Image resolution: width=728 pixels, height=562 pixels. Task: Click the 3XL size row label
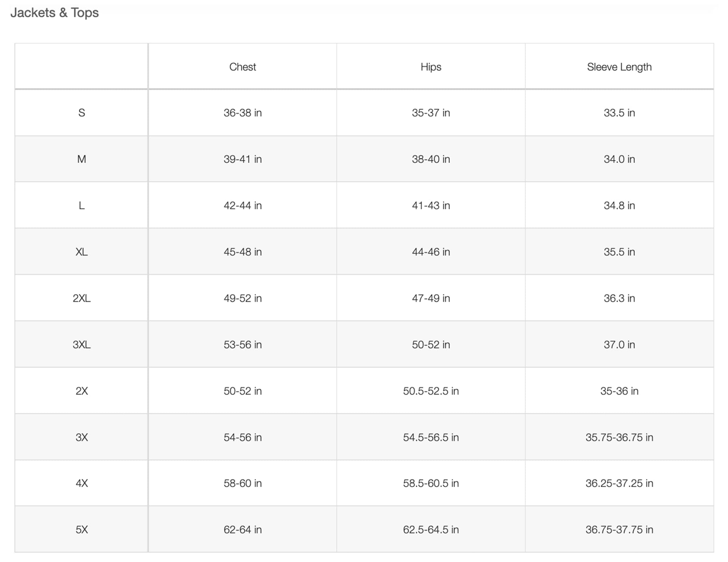point(82,344)
